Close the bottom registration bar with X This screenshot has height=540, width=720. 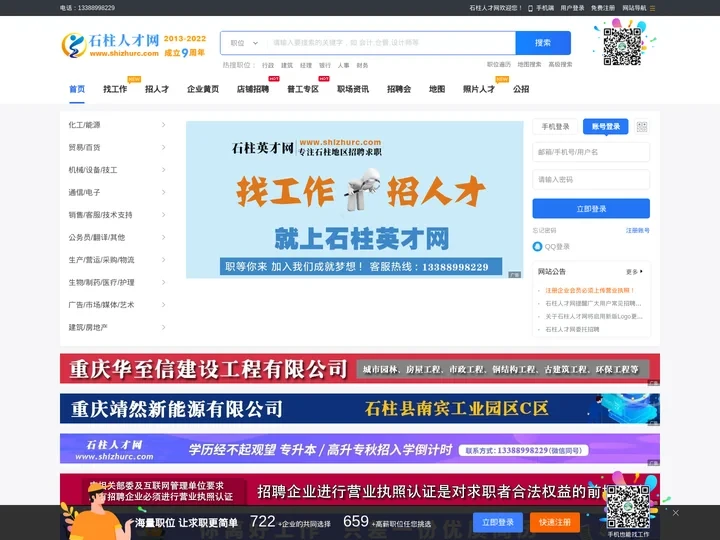click(675, 513)
